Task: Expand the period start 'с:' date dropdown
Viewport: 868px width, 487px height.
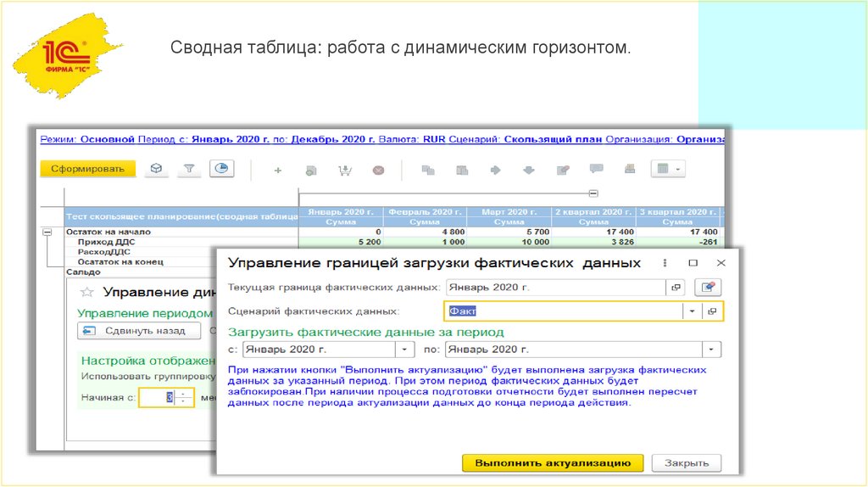Action: click(405, 349)
